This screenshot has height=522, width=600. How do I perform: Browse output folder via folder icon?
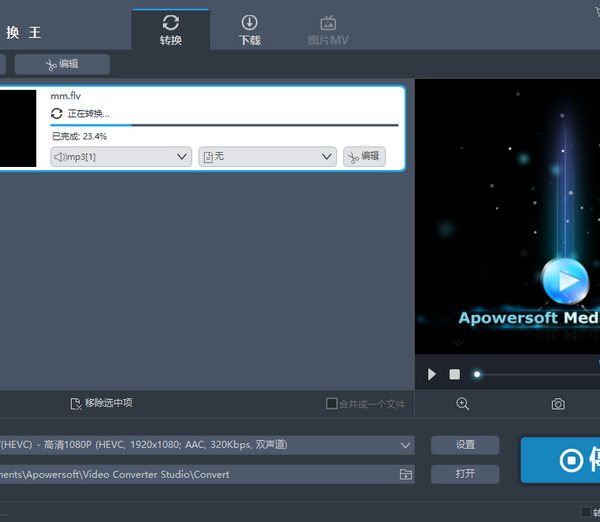point(405,474)
